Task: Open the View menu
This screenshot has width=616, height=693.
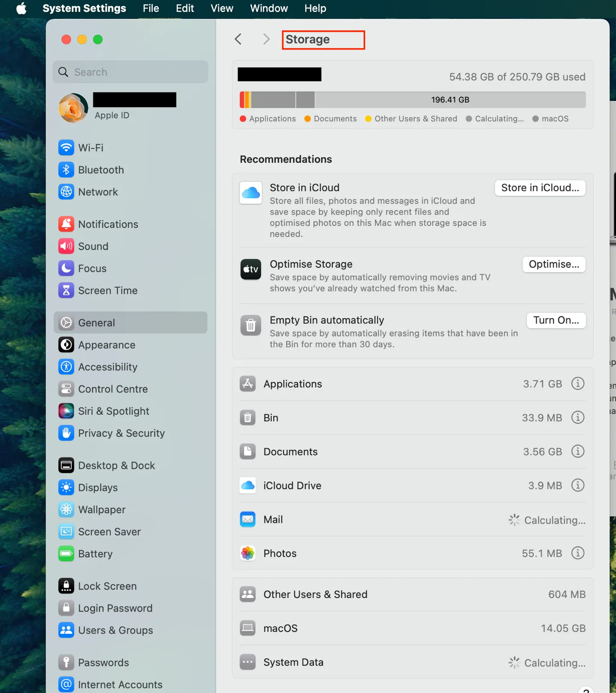Action: click(x=221, y=8)
